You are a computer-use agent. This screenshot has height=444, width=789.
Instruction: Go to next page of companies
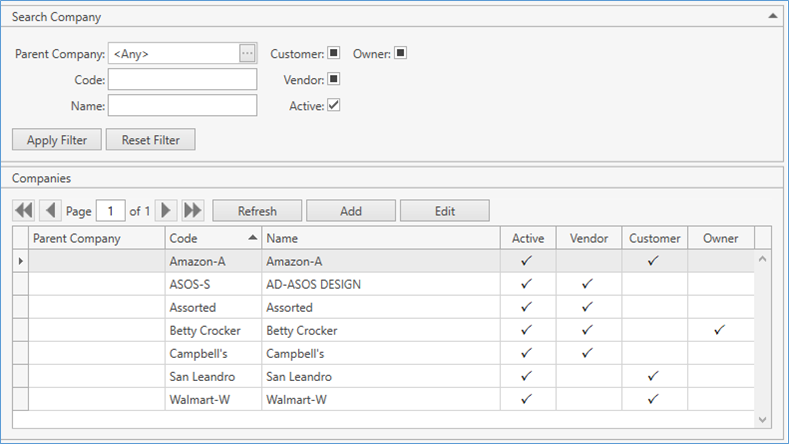tap(167, 211)
